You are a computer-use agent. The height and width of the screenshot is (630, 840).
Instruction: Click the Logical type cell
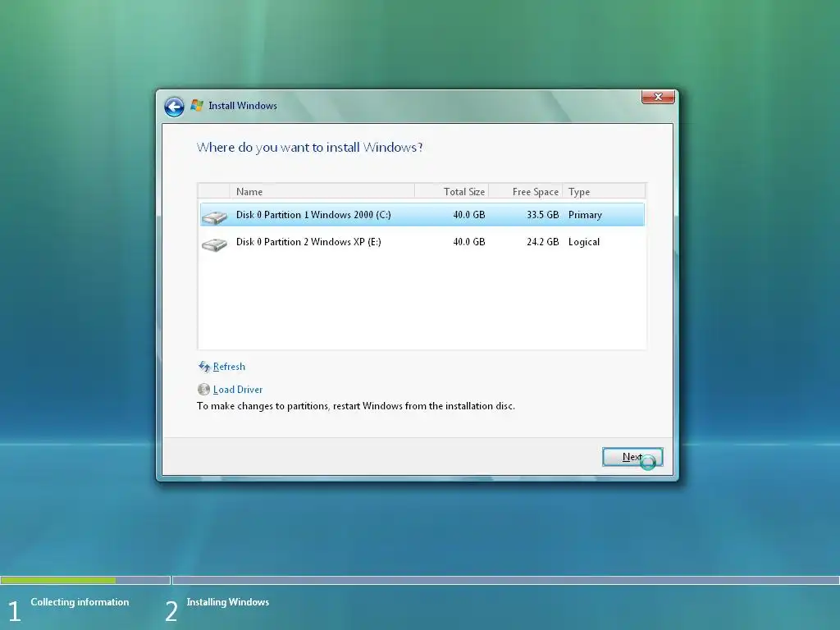click(x=584, y=242)
